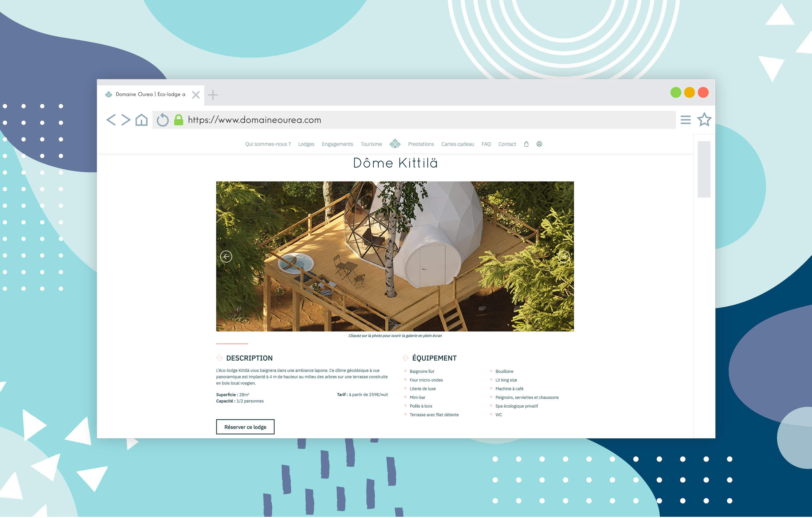Open the Lodges menu item
The height and width of the screenshot is (518, 812).
pyautogui.click(x=306, y=144)
